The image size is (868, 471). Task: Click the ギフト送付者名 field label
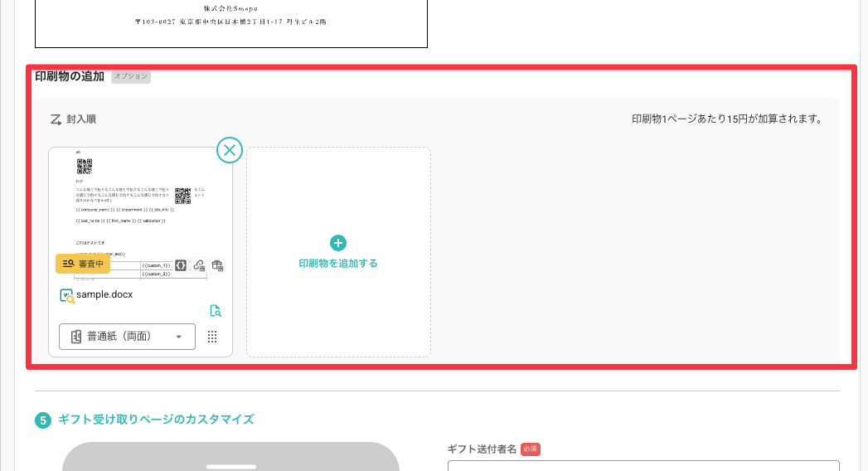tap(482, 449)
